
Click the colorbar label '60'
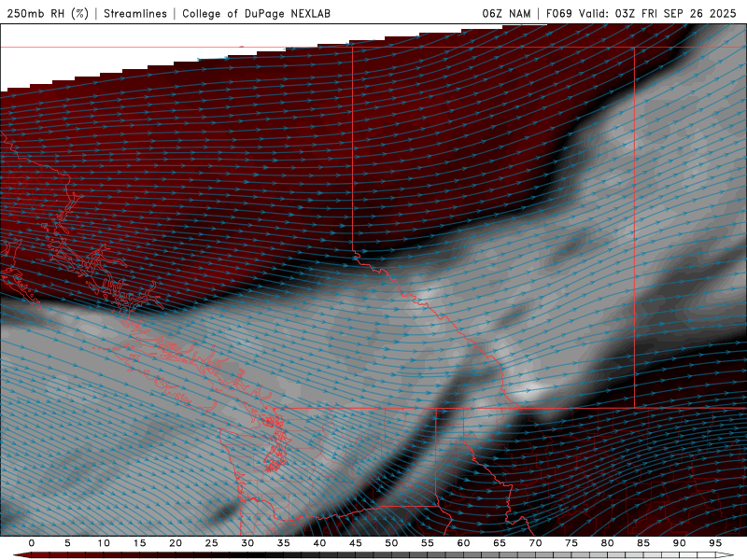[463, 543]
